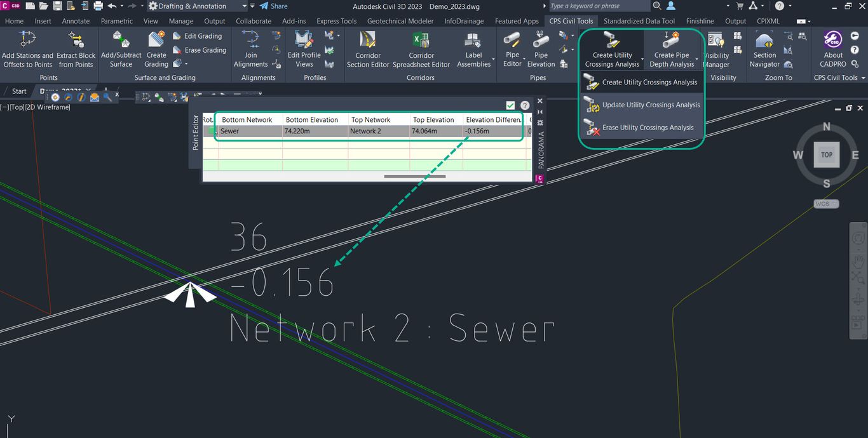Image resolution: width=868 pixels, height=438 pixels.
Task: Pin the Panorama palette open
Action: [x=539, y=112]
